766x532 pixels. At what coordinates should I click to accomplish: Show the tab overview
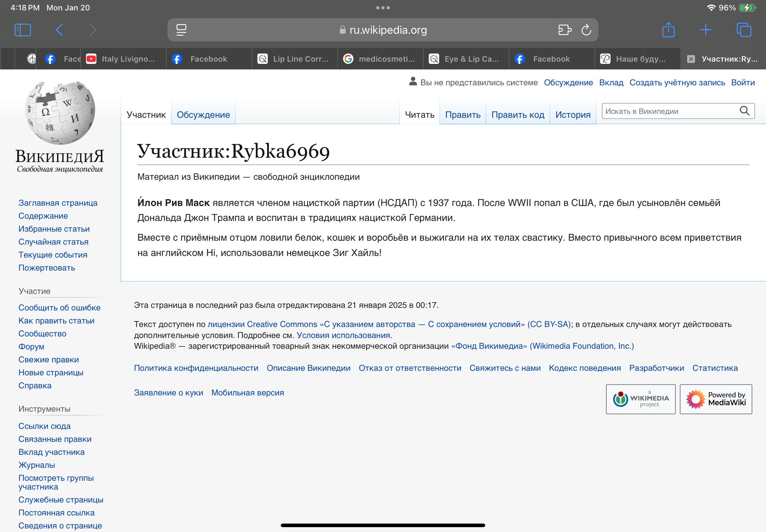pyautogui.click(x=744, y=30)
